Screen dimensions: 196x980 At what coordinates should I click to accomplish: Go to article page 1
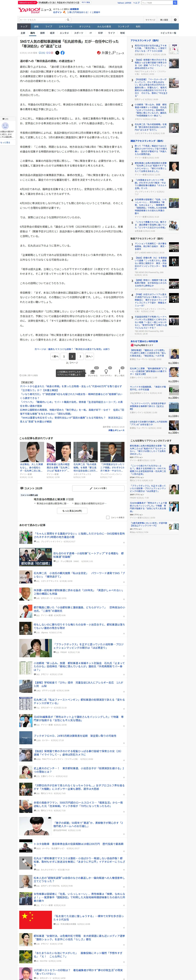point(64,356)
